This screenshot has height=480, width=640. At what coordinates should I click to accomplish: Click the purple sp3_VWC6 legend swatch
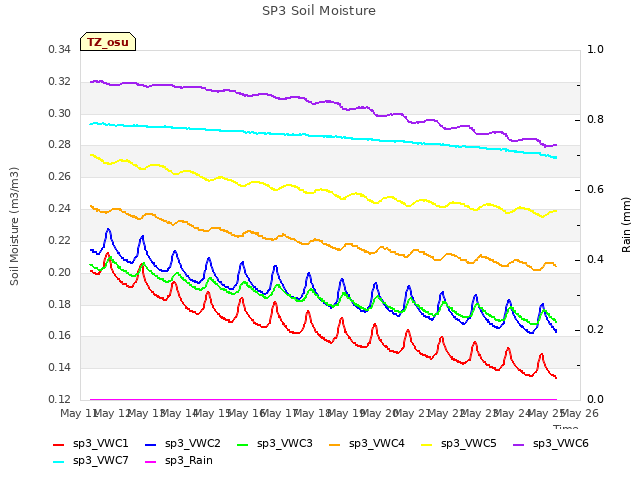(x=519, y=444)
